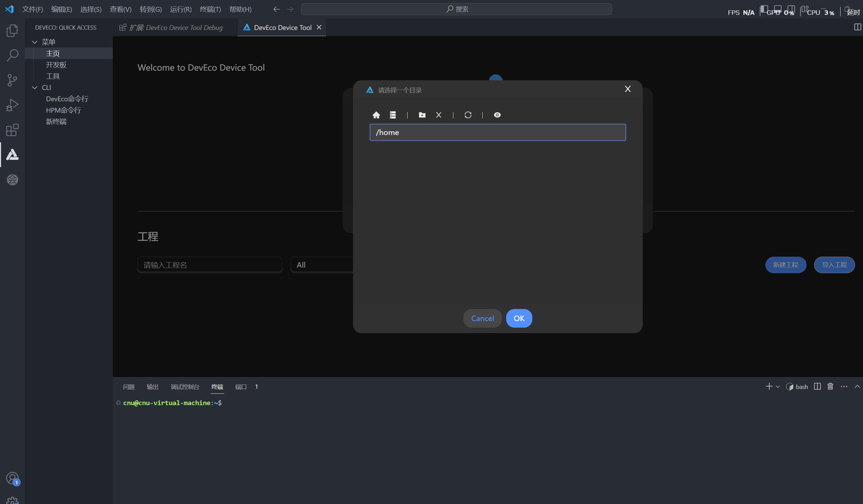Open the Extensions view
Screen dimensions: 863x504
coord(12,130)
